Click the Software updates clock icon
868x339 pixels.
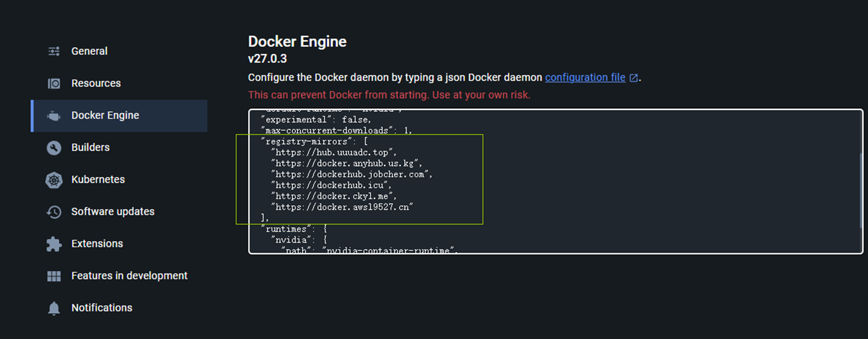click(x=54, y=212)
